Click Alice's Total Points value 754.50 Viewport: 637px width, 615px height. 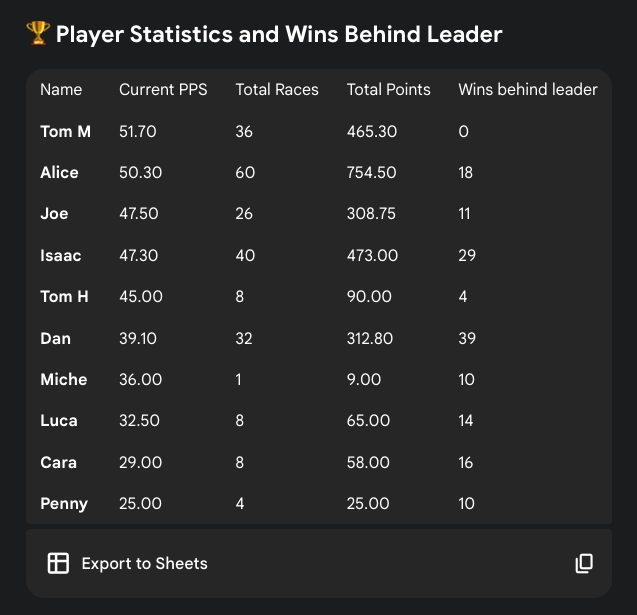click(x=371, y=173)
